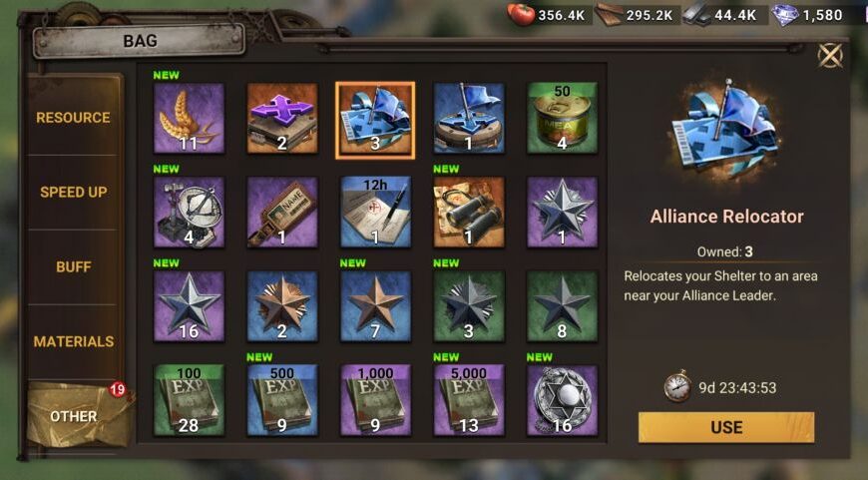This screenshot has height=480, width=868.
Task: Select the purple arrows relocator item
Action: [x=282, y=119]
